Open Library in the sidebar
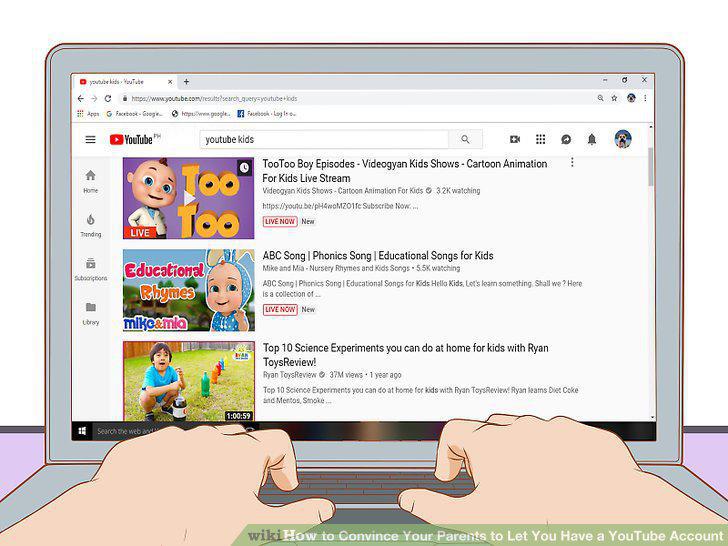 point(91,313)
